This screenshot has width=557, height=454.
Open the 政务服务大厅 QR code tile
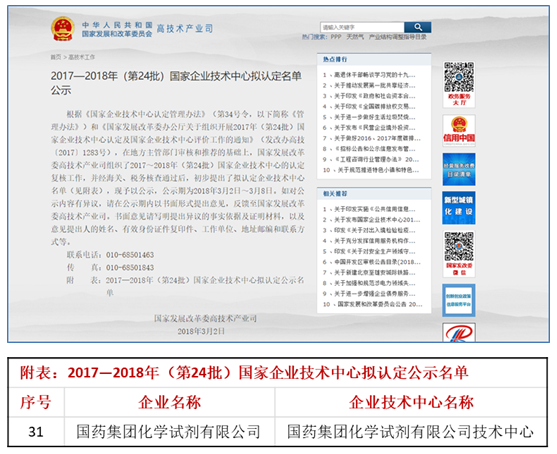click(x=459, y=84)
